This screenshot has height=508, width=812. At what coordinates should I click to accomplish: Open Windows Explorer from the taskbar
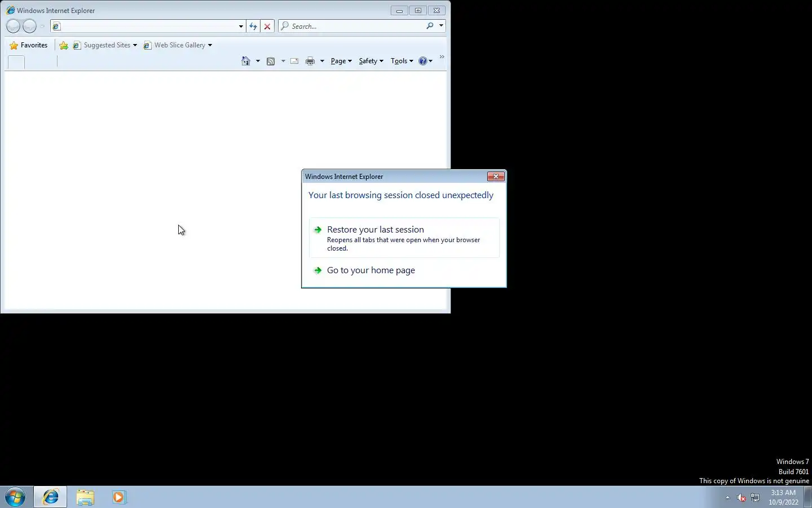85,497
